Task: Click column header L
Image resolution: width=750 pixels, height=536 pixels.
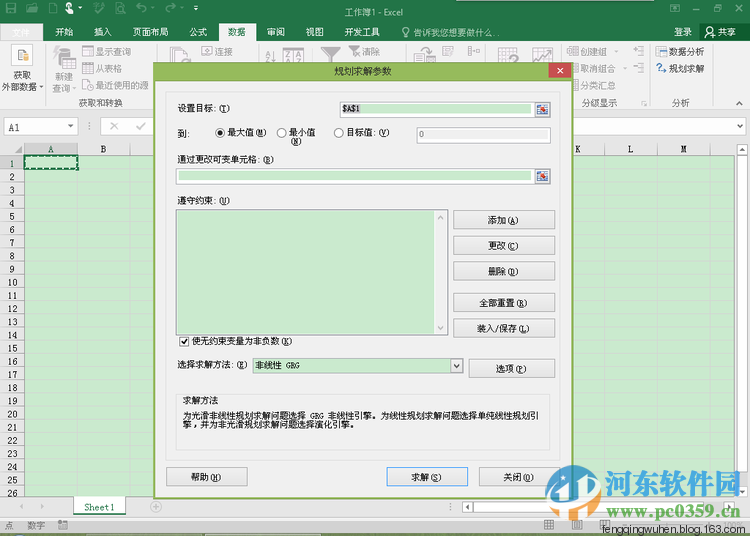Action: [x=630, y=149]
